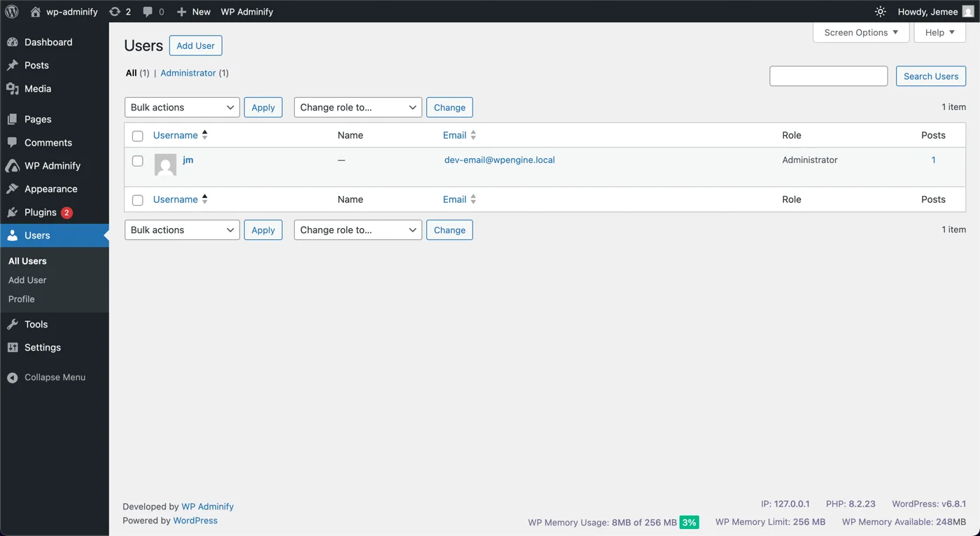Screen dimensions: 980x536
Task: Open the WP Adminify sidebar icon
Action: pyautogui.click(x=12, y=166)
